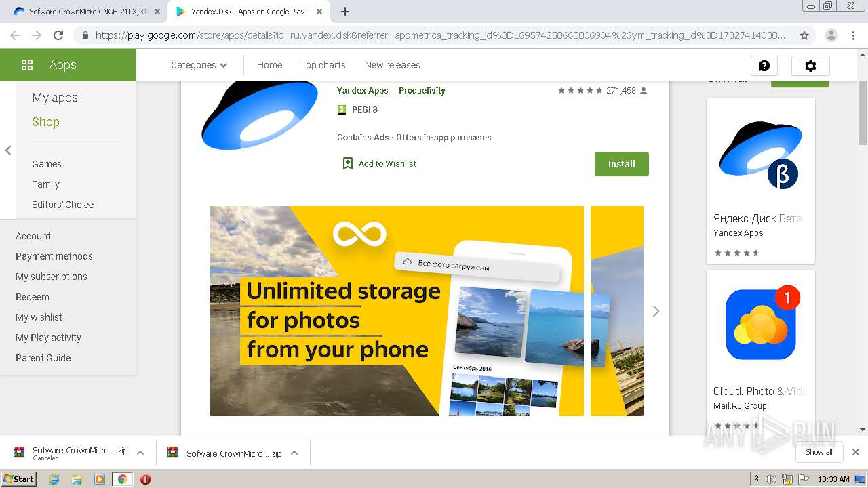Close the Yandex.Disk Google Play tab
Screen dimensions: 868x488
click(319, 12)
